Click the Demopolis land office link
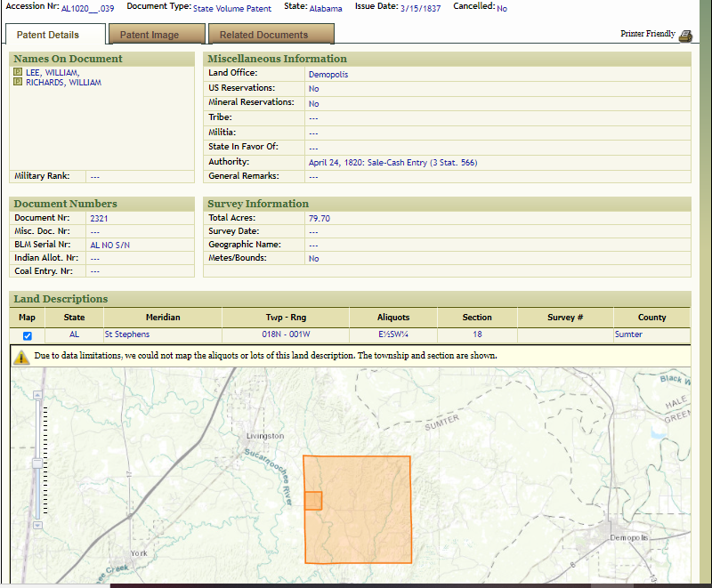The image size is (712, 588). point(328,75)
